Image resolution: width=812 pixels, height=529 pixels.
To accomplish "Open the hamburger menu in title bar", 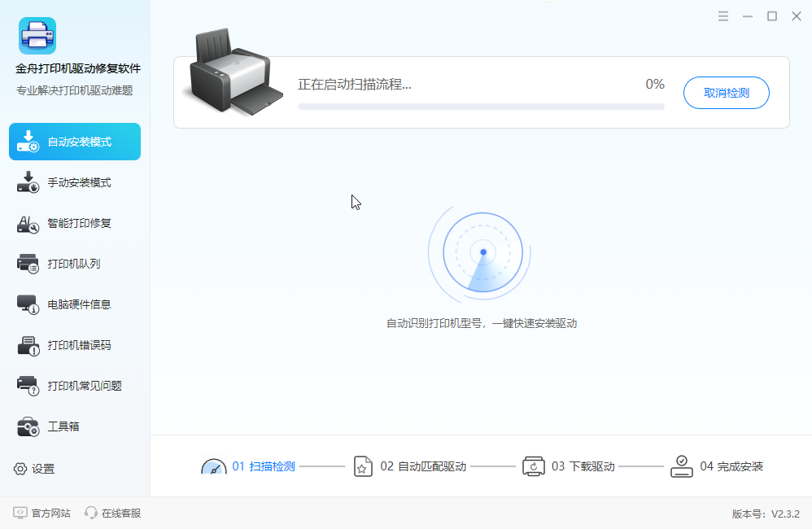I will 723,16.
